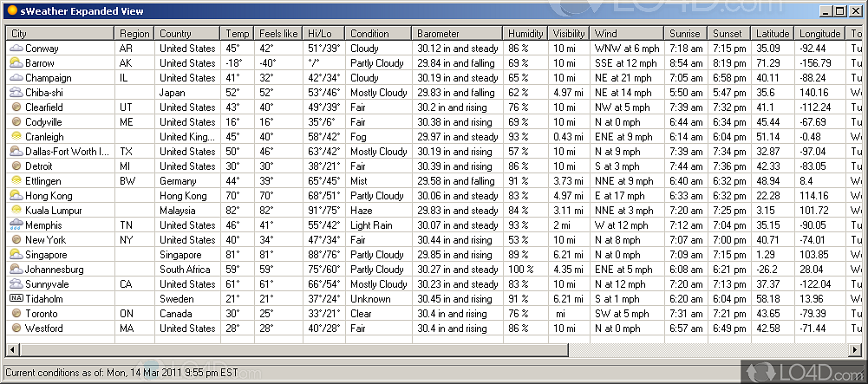Click the 'South Africa' country cell
Viewport: 868px width, 384px height.
[x=185, y=270]
